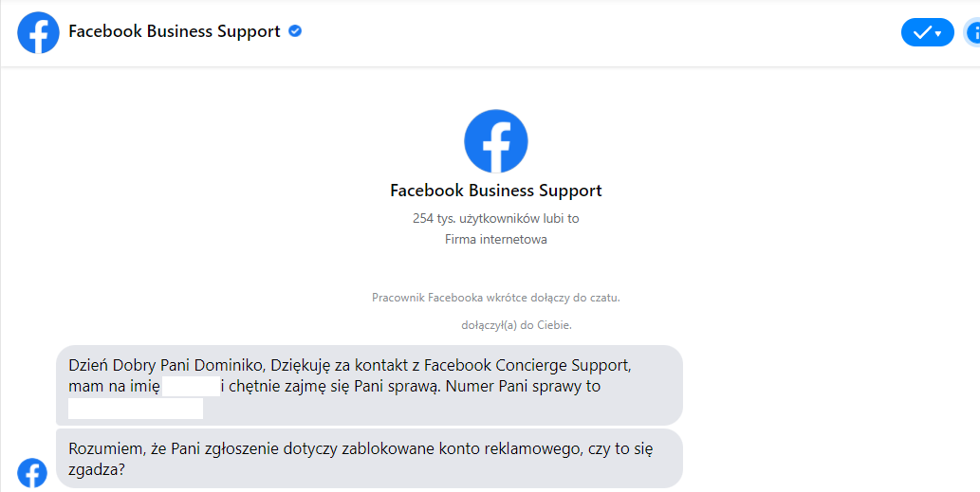The width and height of the screenshot is (980, 492).
Task: Click the 'dołączył(a) do Ciebie' join notice
Action: tap(516, 325)
